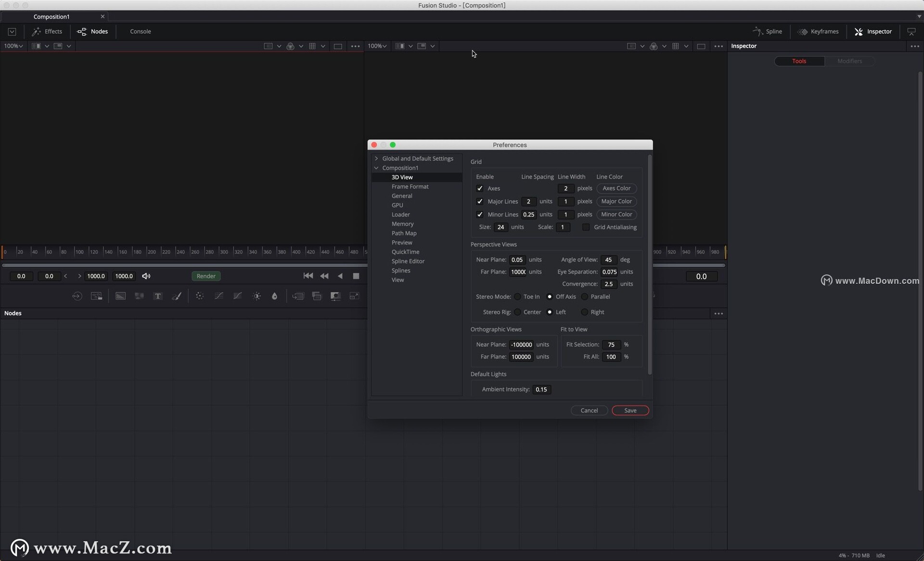This screenshot has width=924, height=561.
Task: Select Right stereo rig option
Action: click(584, 312)
